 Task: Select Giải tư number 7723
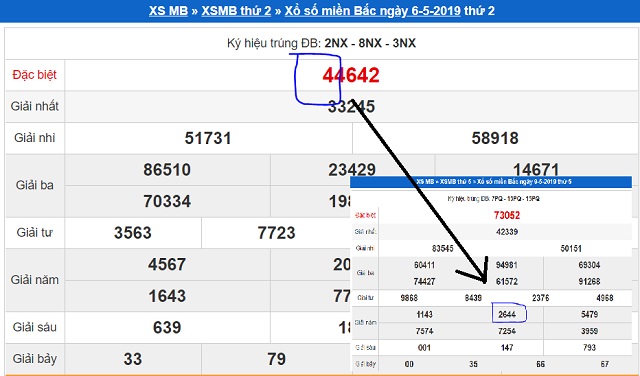(276, 233)
